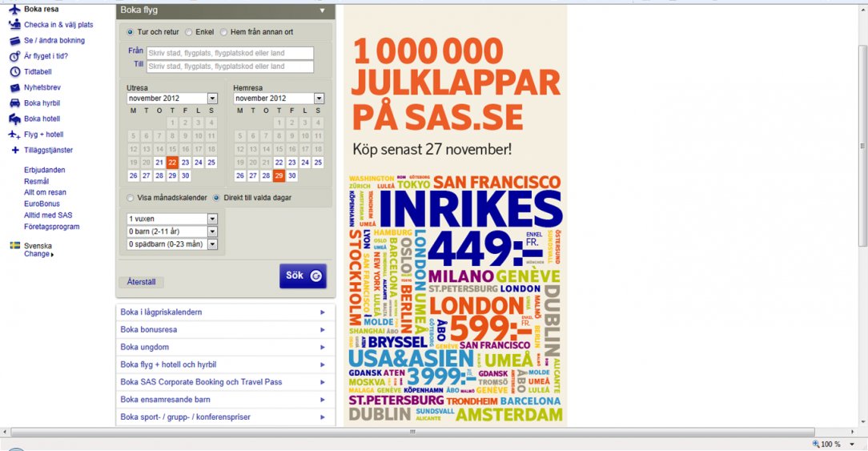Click the car icon beside Boka hyrbil
The height and width of the screenshot is (451, 868).
pos(14,103)
